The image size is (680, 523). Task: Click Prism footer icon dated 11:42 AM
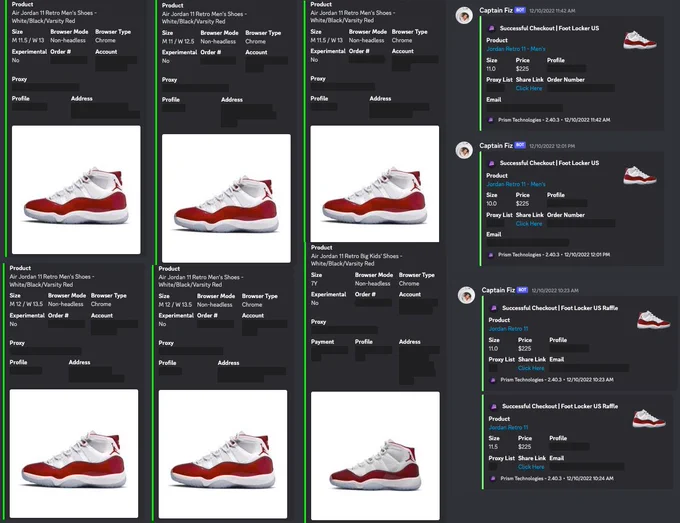point(490,120)
